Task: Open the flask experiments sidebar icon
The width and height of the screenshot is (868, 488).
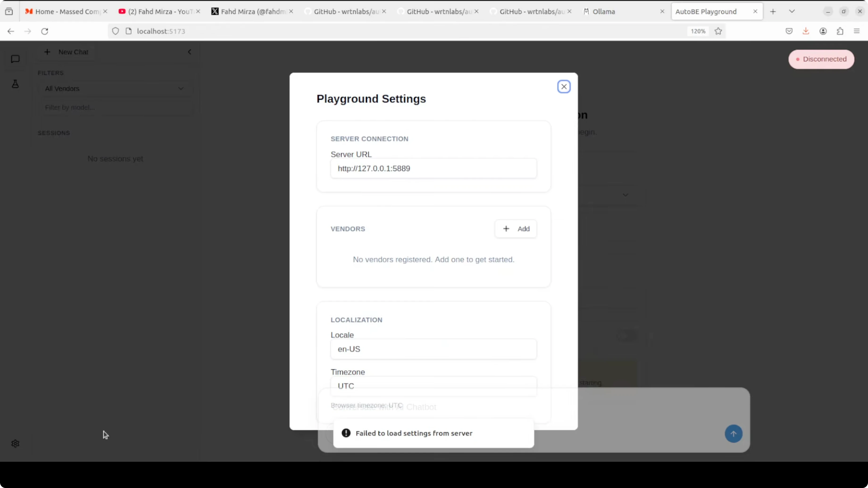Action: [15, 84]
